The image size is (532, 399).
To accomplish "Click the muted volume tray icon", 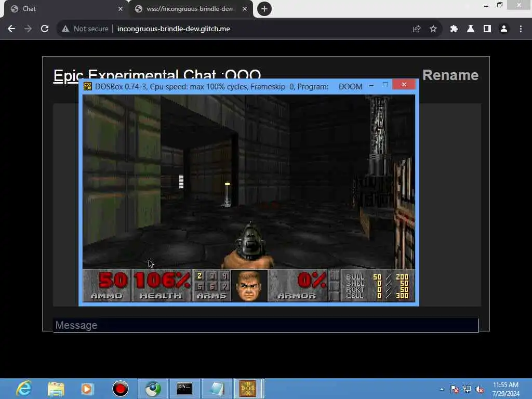I will [480, 389].
